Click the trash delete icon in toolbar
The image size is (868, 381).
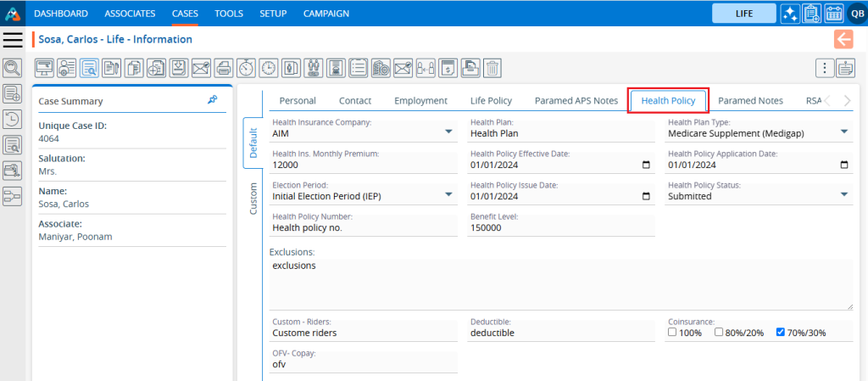(x=492, y=68)
